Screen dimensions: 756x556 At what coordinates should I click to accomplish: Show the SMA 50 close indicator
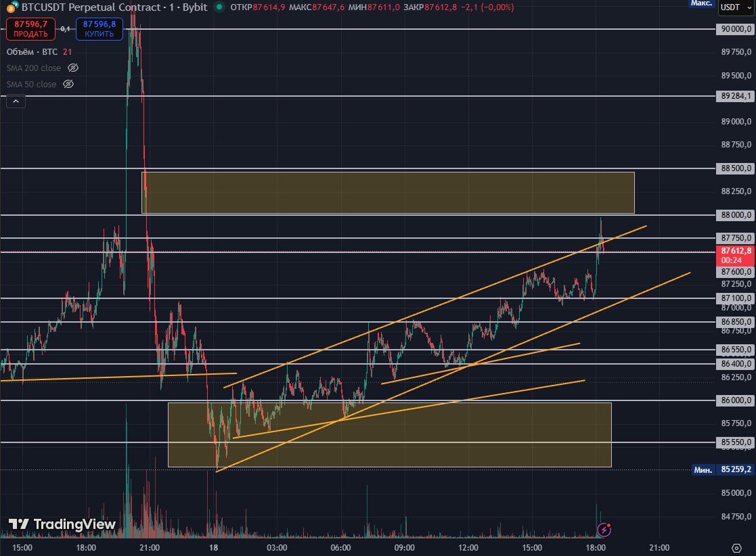(x=68, y=85)
